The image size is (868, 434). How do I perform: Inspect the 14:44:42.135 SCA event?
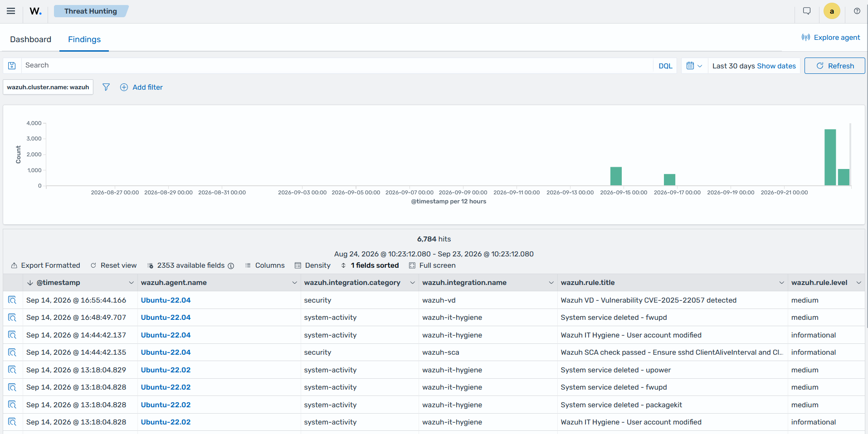coord(12,352)
